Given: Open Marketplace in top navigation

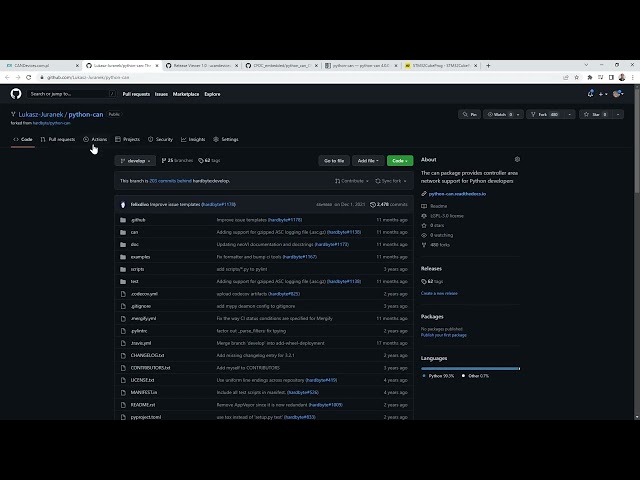Looking at the screenshot, I should [x=186, y=94].
